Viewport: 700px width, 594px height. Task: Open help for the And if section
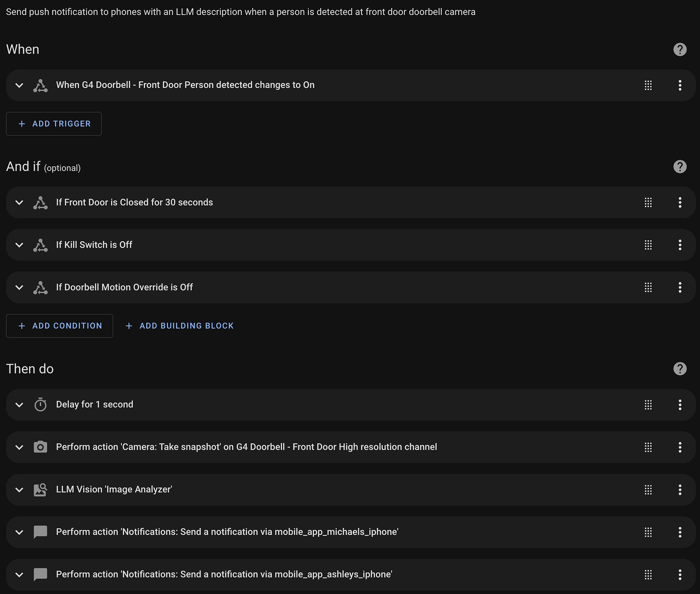coord(680,167)
